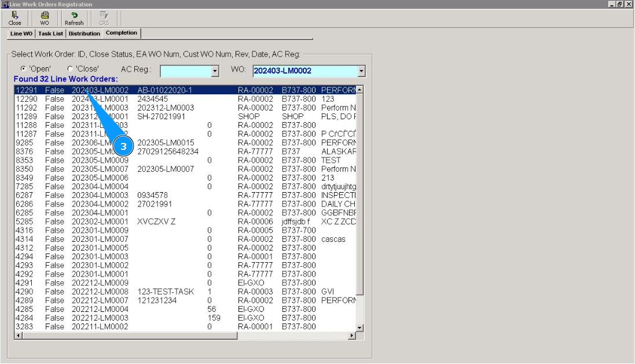Screen dimensions: 635x364
Task: Click the CRS toolbar icon
Action: coord(104,18)
